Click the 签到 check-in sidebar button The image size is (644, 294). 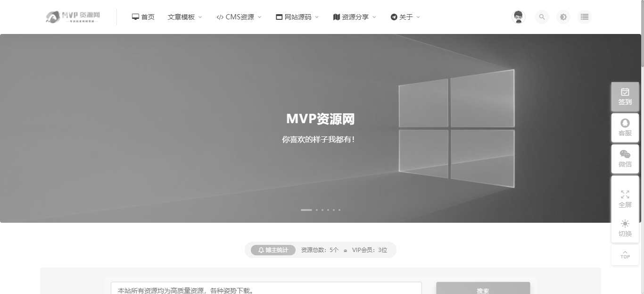pyautogui.click(x=625, y=97)
